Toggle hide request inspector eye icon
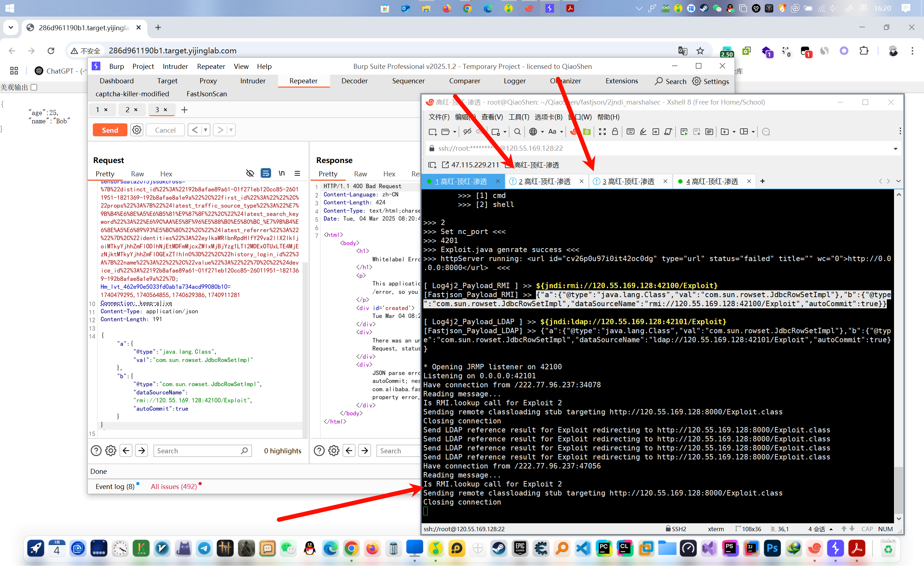The height and width of the screenshot is (577, 924). (250, 173)
